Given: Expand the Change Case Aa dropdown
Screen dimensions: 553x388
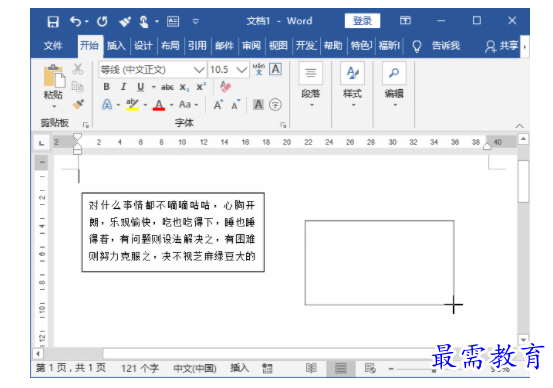Looking at the screenshot, I should (196, 105).
